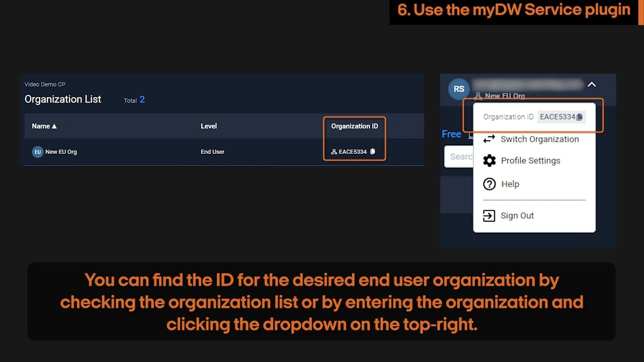This screenshot has height=362, width=644.
Task: Click the hierarchy icon beside EACE5334 in the list
Action: (334, 152)
